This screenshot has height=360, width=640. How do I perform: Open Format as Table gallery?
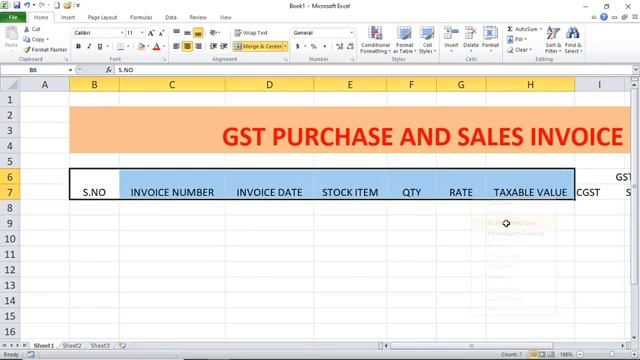(x=404, y=40)
